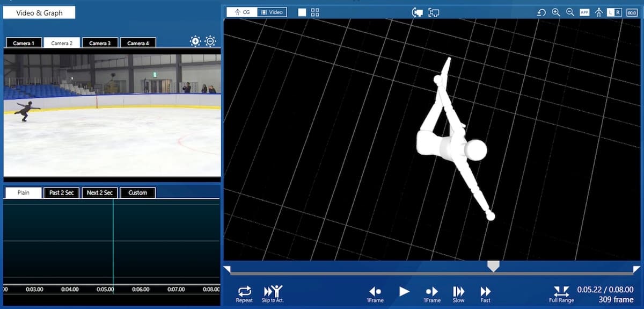The width and height of the screenshot is (644, 309).
Task: Switch the view mode to Video
Action: point(272,12)
